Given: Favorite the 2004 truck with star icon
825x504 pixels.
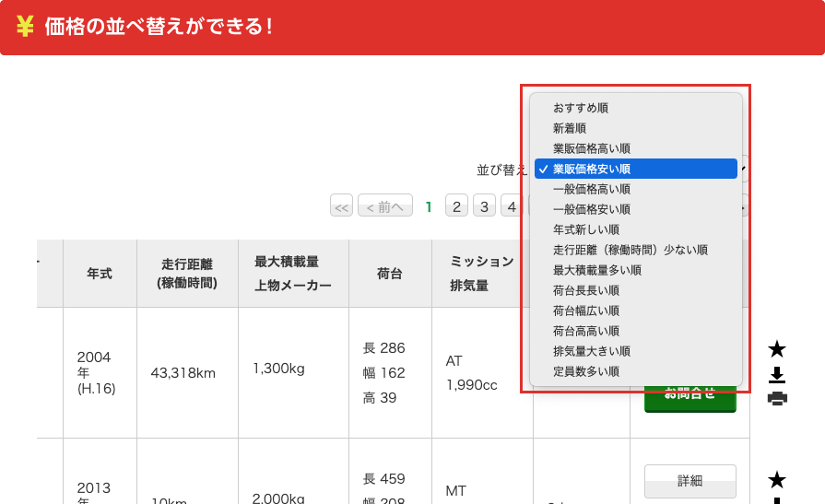Looking at the screenshot, I should 777,349.
